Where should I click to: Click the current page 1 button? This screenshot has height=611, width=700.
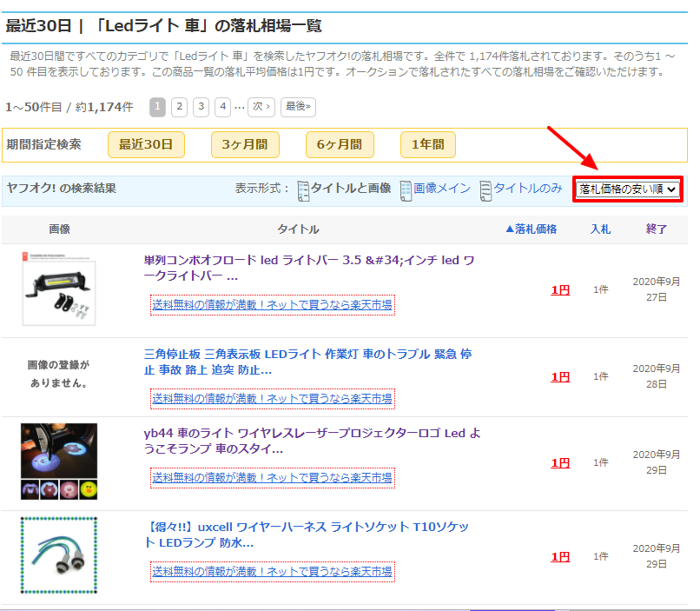point(157,107)
